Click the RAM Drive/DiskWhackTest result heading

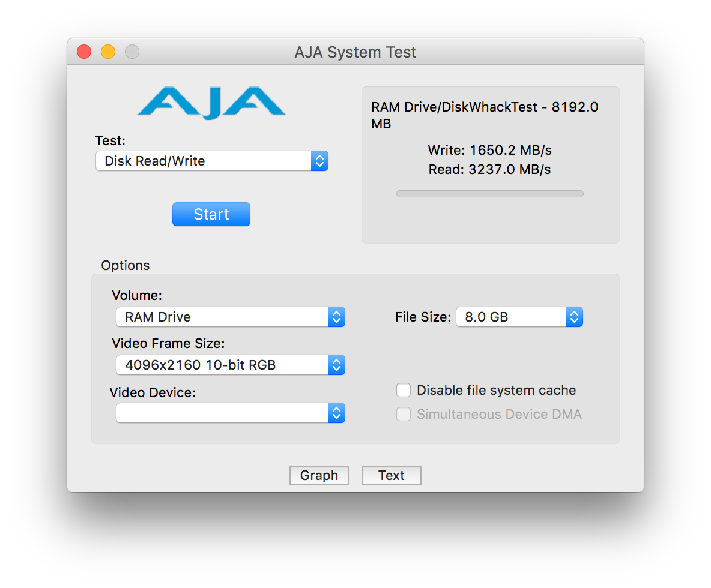point(485,115)
